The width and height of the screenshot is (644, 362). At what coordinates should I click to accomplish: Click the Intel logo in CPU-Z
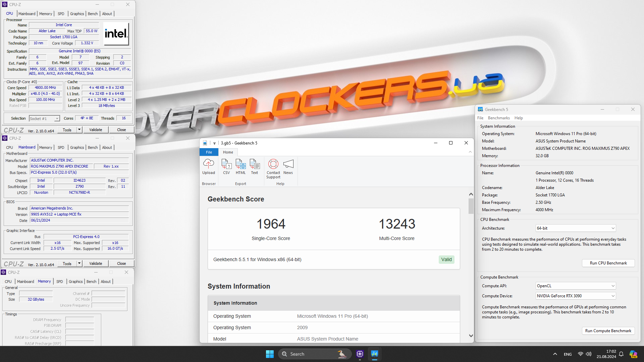tap(116, 34)
